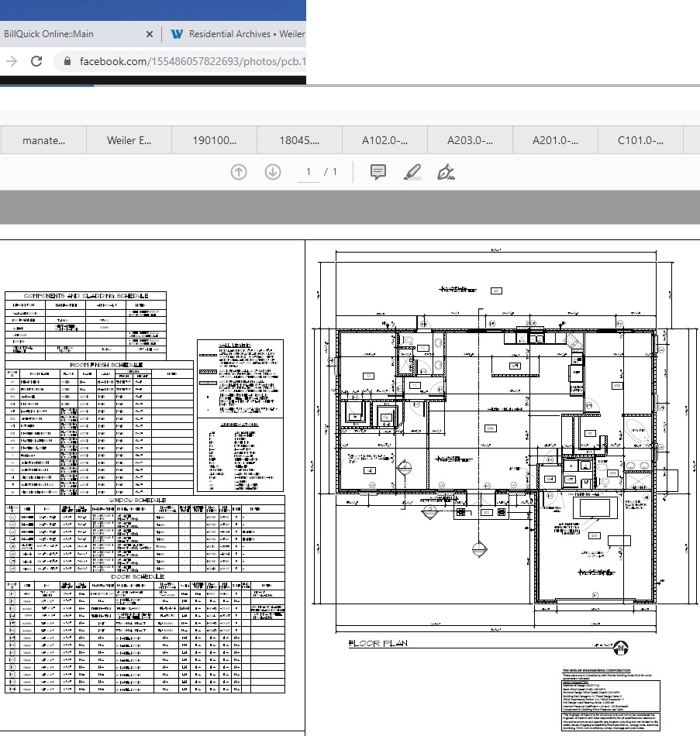Click the next page down-arrow icon
700x736 pixels.
272,172
